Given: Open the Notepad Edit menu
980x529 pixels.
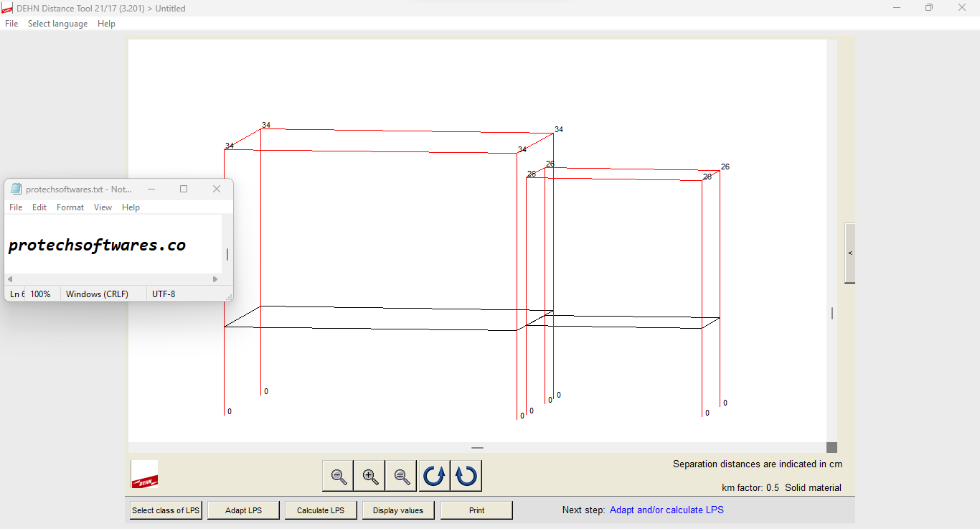Looking at the screenshot, I should [x=39, y=207].
